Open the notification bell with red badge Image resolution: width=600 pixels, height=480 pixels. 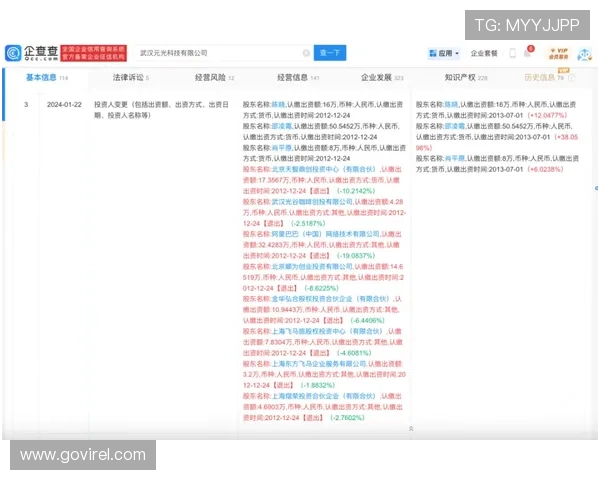click(528, 52)
